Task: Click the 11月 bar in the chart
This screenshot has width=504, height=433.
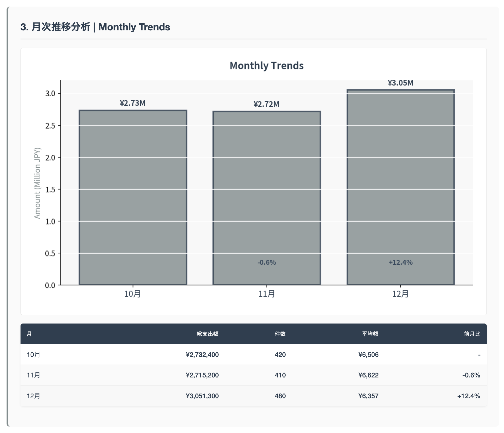Action: click(x=267, y=197)
